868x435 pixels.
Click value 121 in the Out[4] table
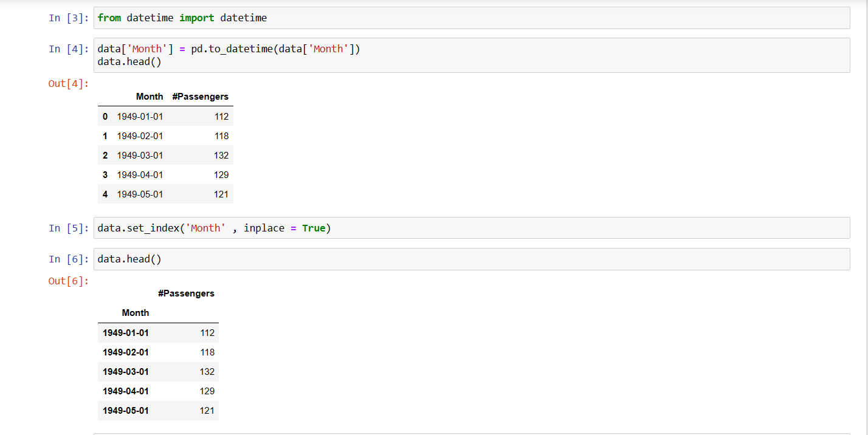[221, 194]
